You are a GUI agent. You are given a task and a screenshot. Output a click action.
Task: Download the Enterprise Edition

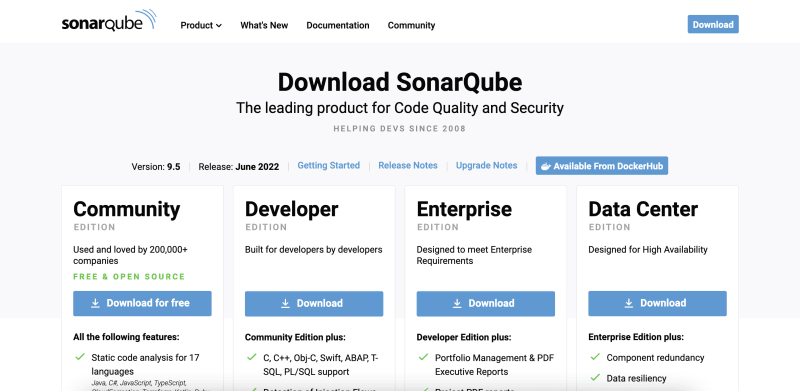tap(486, 303)
